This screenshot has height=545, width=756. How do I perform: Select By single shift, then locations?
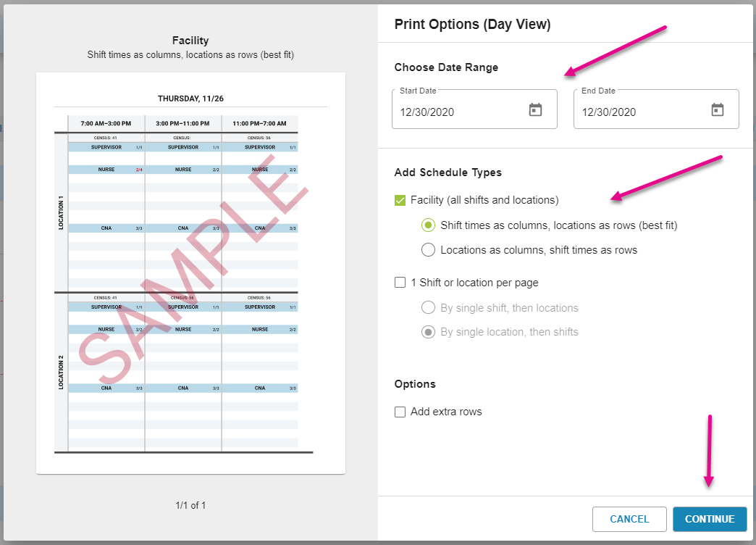[428, 308]
